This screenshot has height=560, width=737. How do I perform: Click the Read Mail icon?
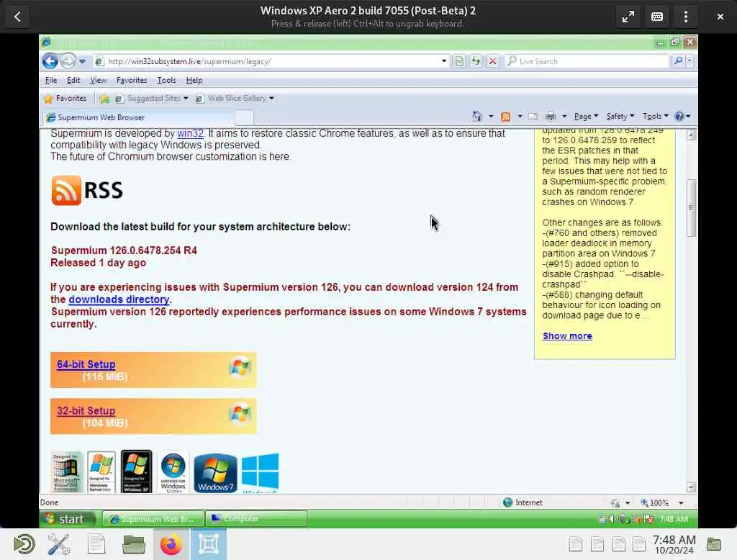(533, 116)
